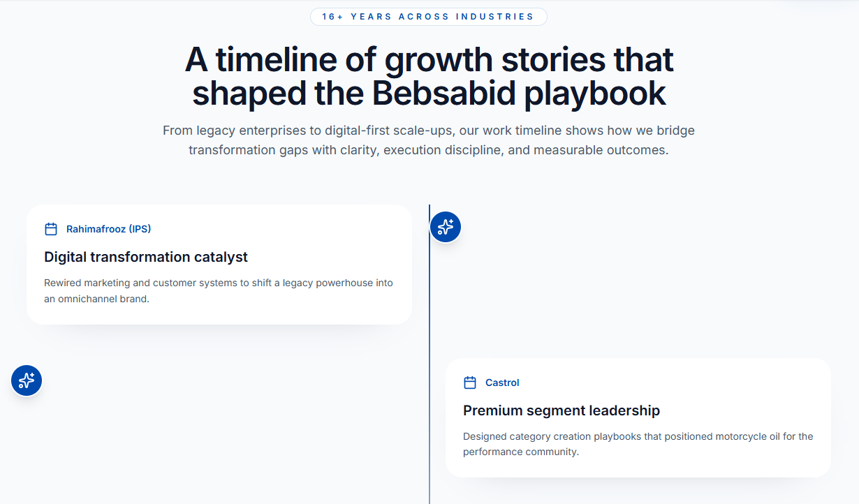859x504 pixels.
Task: Click the sparkle marker on the center timeline
Action: coord(446,228)
